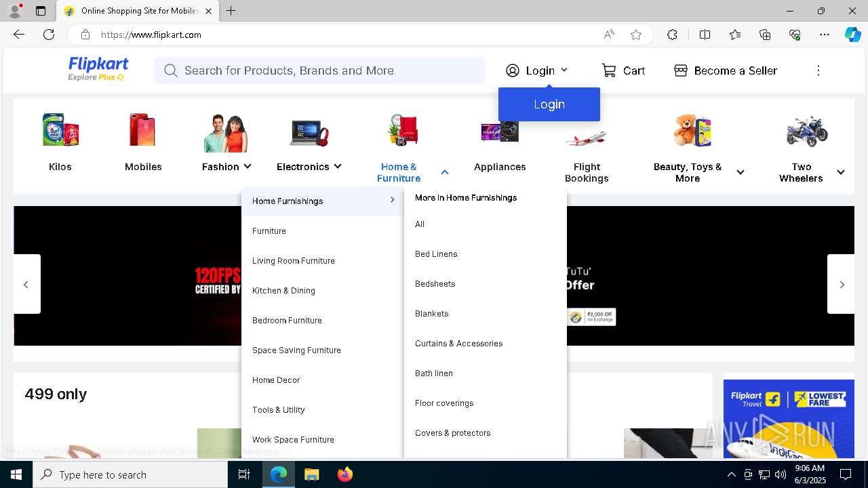
Task: Open the Mobiles category image
Action: 143,130
